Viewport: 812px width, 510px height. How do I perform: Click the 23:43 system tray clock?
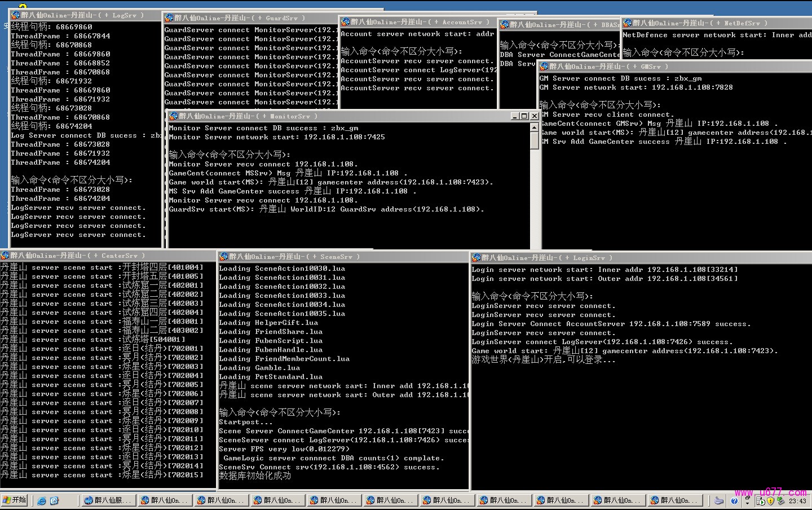[x=797, y=501]
